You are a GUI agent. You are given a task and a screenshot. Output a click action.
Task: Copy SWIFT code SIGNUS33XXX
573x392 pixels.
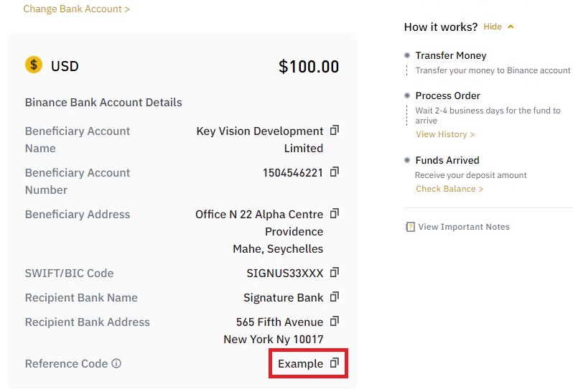click(335, 272)
